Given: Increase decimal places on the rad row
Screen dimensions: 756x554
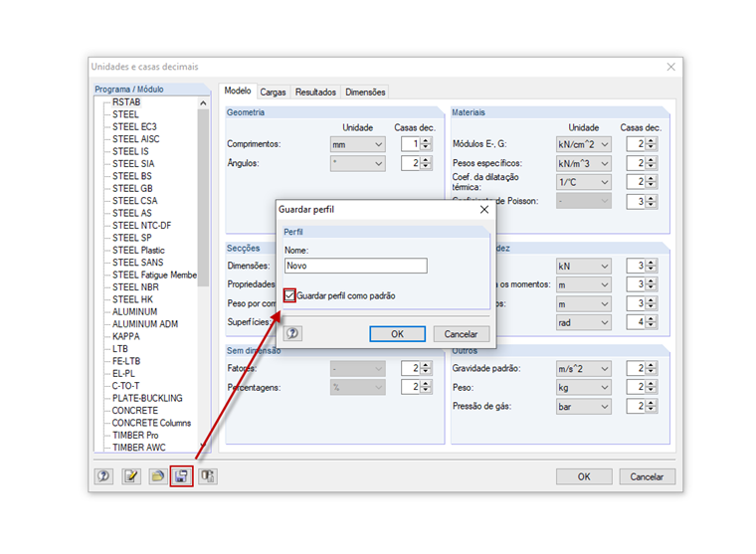Looking at the screenshot, I should click(651, 318).
